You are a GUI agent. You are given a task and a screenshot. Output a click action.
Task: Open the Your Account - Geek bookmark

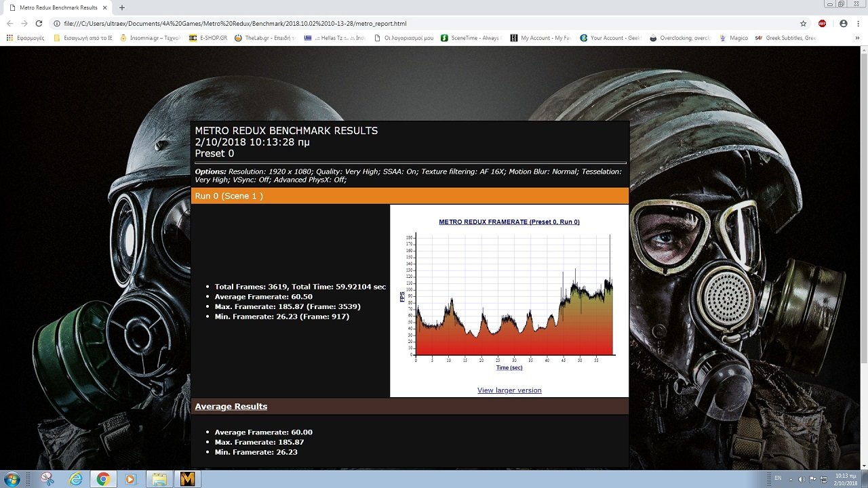(x=610, y=38)
